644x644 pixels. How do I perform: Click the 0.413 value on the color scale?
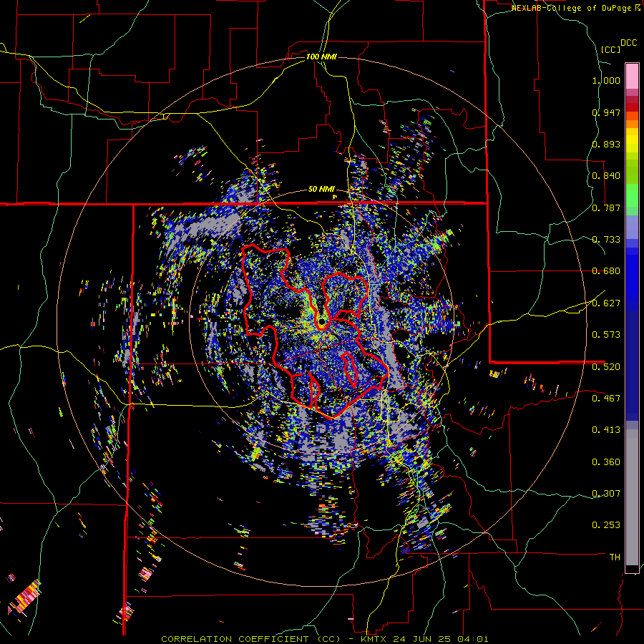coord(606,430)
